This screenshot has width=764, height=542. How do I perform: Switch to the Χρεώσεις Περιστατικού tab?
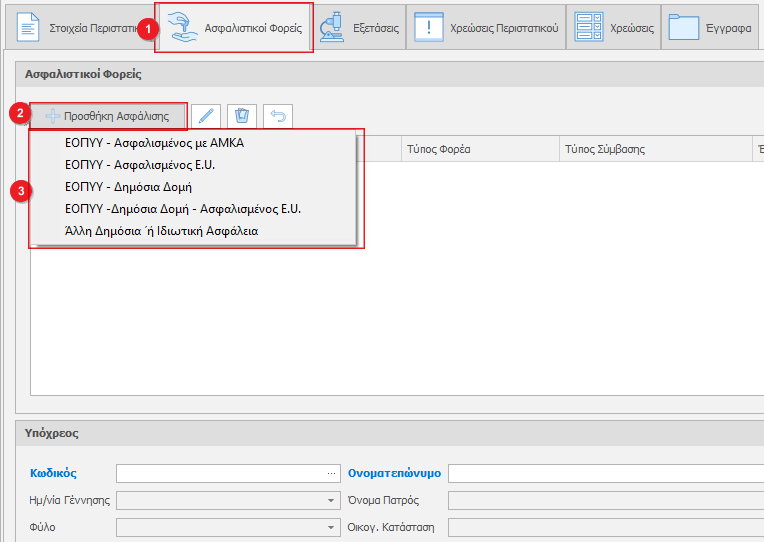tap(486, 27)
